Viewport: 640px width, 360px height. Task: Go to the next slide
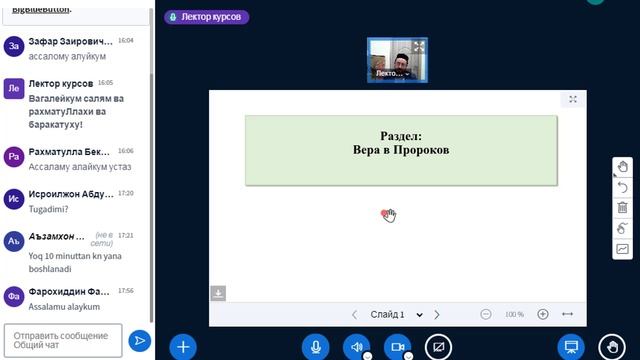[437, 315]
